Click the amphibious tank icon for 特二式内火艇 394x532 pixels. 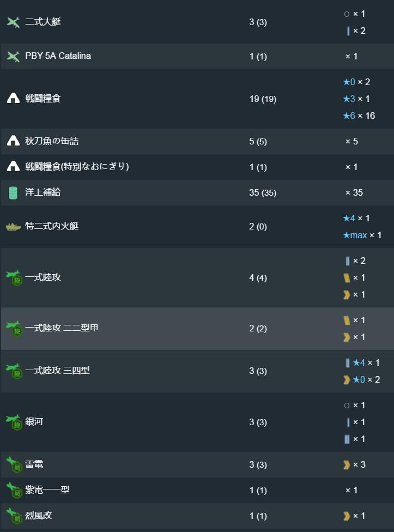13,226
